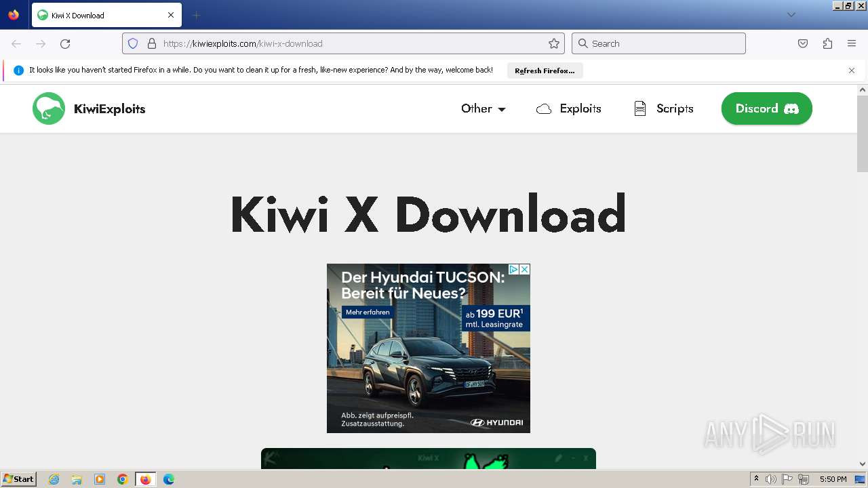The image size is (868, 488).
Task: Open KiwiExploits home text link
Action: [x=109, y=109]
